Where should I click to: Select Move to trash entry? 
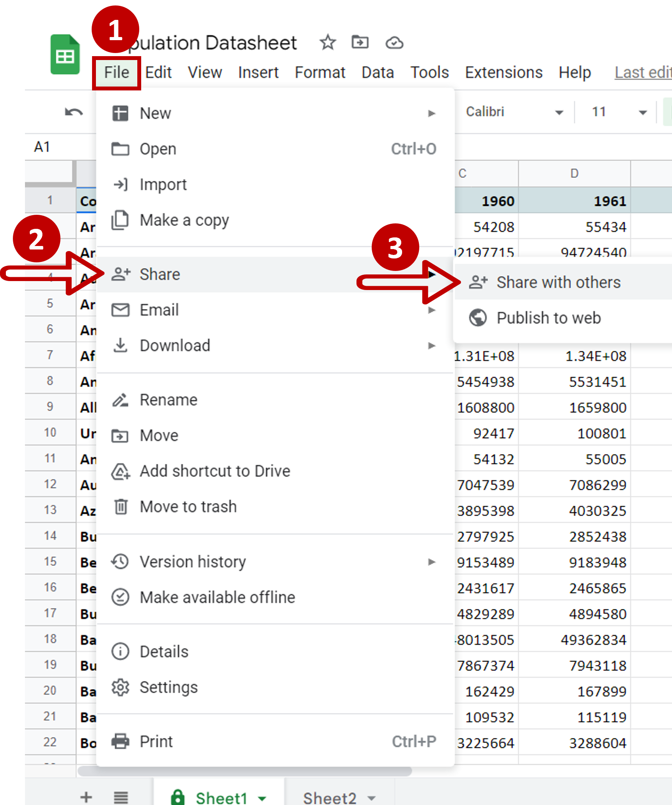click(x=275, y=507)
